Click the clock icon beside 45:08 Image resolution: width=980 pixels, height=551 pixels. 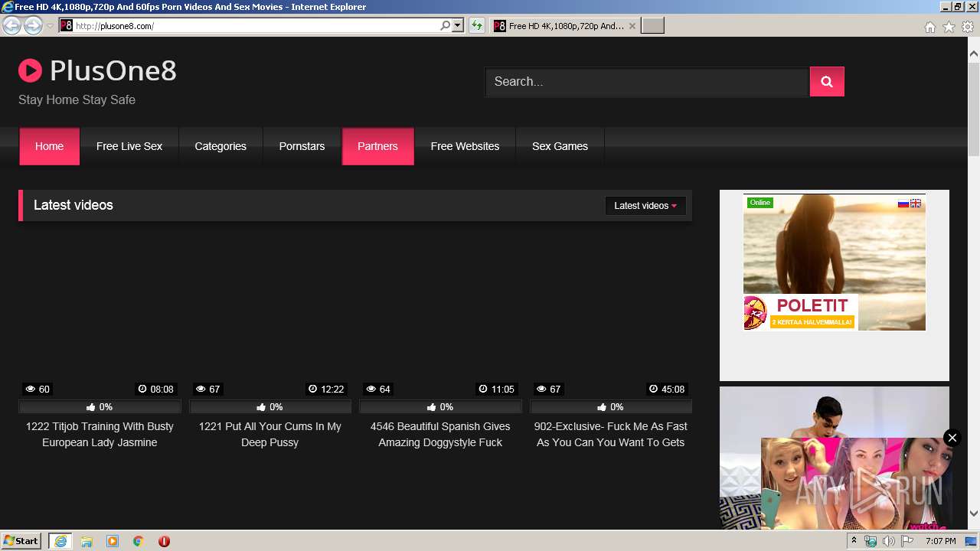coord(653,390)
